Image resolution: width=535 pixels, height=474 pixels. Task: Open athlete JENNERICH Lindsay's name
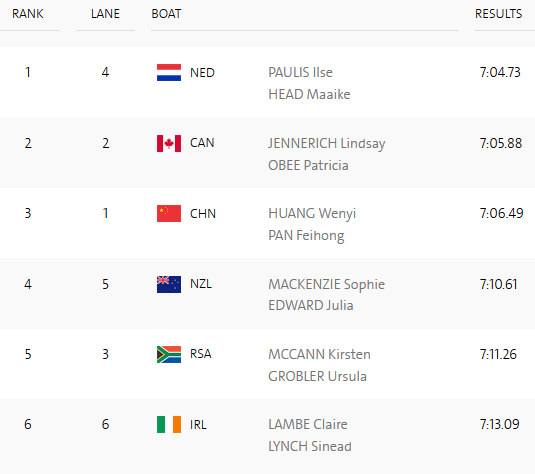pos(327,144)
